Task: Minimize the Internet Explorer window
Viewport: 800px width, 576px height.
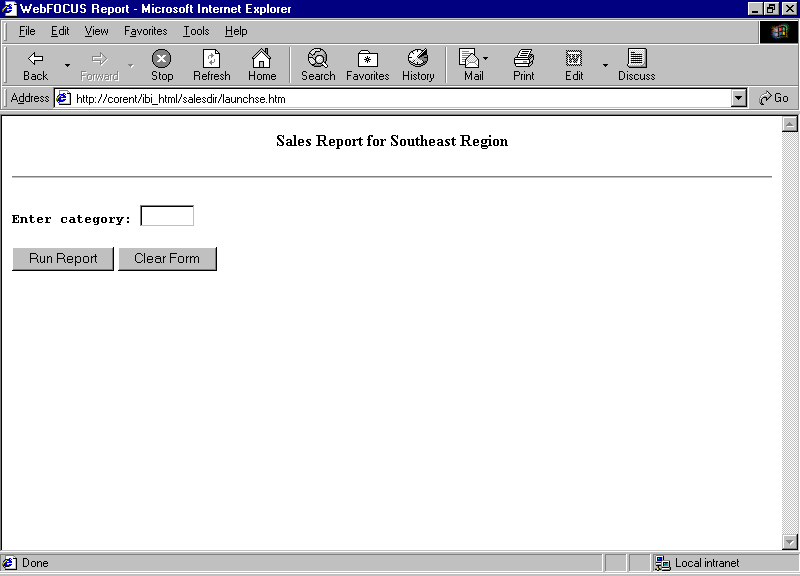Action: click(x=755, y=9)
